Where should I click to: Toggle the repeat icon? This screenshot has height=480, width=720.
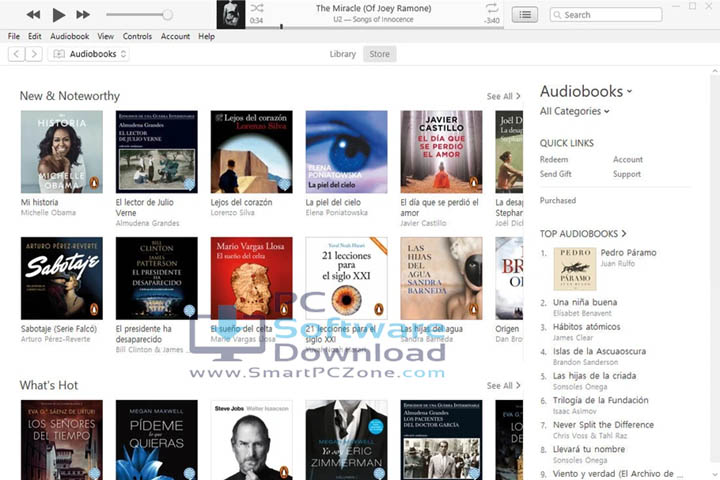492,8
